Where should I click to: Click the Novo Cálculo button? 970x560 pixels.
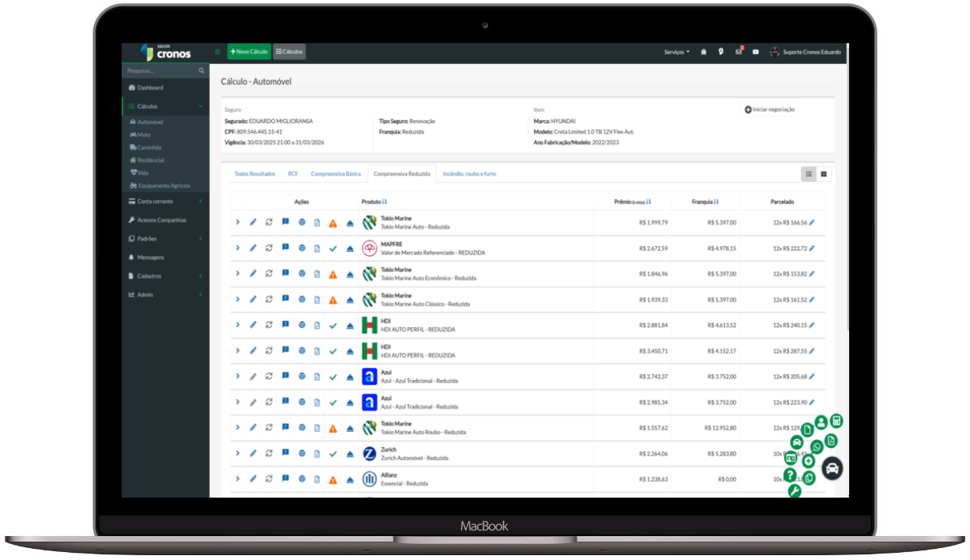point(249,52)
